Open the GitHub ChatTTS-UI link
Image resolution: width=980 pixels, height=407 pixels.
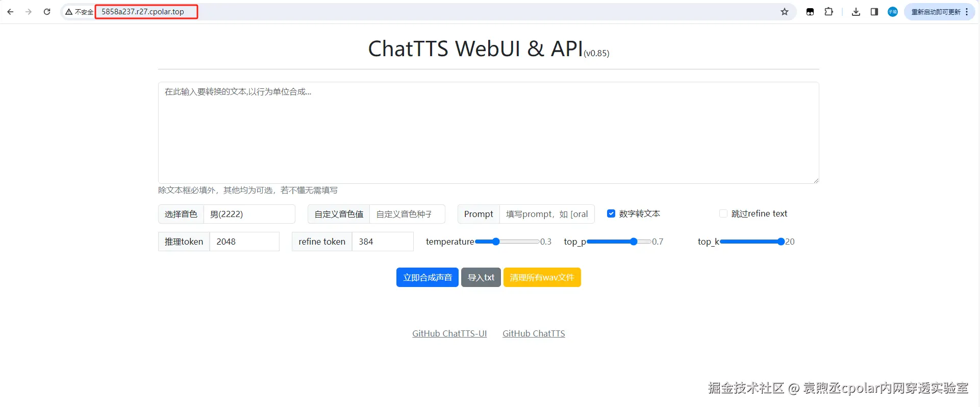[x=449, y=333]
